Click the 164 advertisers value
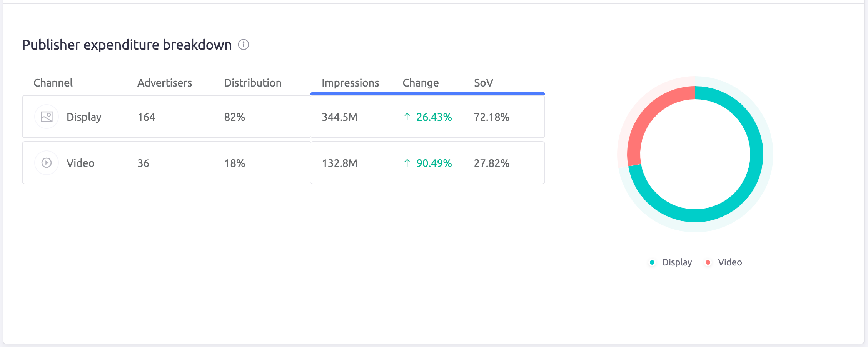The width and height of the screenshot is (868, 347). tap(146, 117)
